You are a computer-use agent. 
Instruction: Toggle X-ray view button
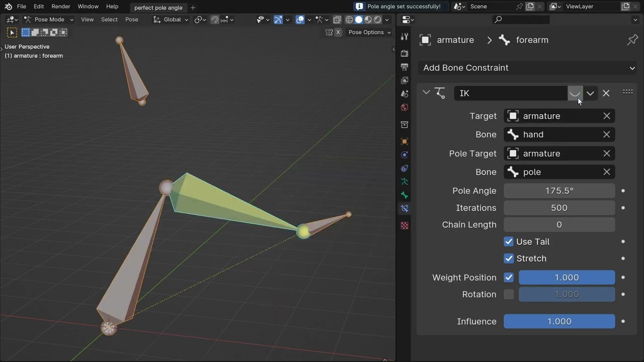(337, 20)
